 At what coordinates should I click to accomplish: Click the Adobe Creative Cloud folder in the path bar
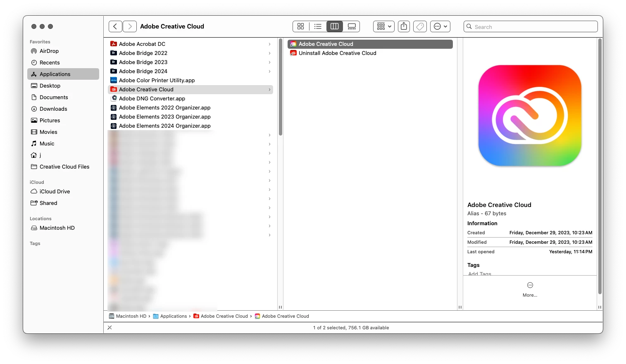[221, 316]
